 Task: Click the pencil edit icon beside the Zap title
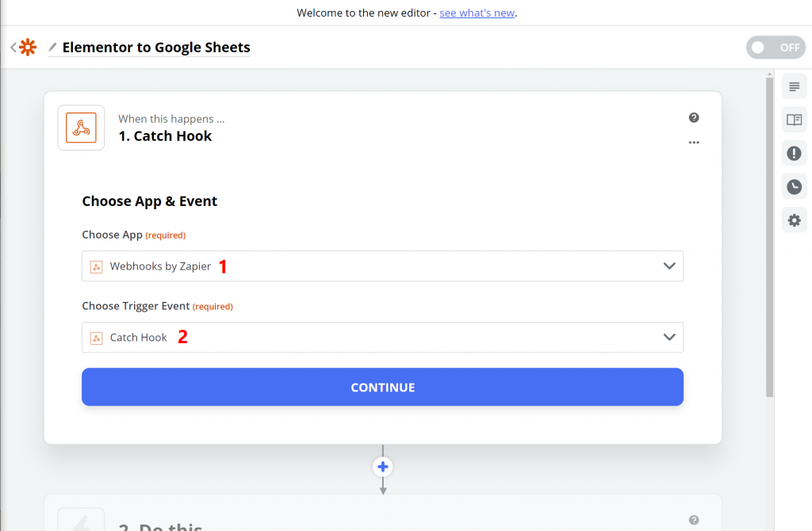tap(52, 48)
